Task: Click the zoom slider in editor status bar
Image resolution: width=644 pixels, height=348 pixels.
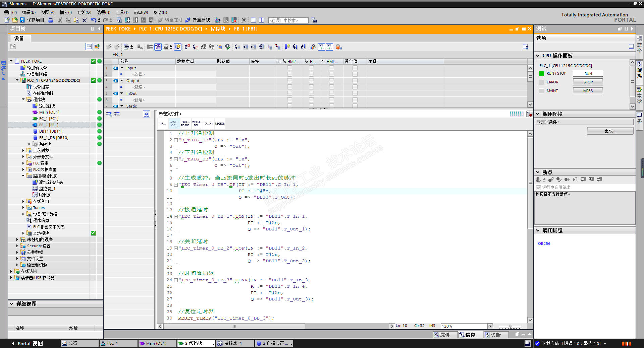Action: 510,327
